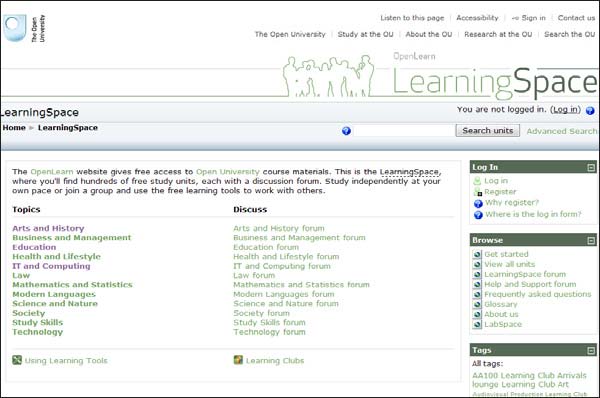Click the About us globe icon
Image resolution: width=600 pixels, height=398 pixels.
pyautogui.click(x=477, y=314)
